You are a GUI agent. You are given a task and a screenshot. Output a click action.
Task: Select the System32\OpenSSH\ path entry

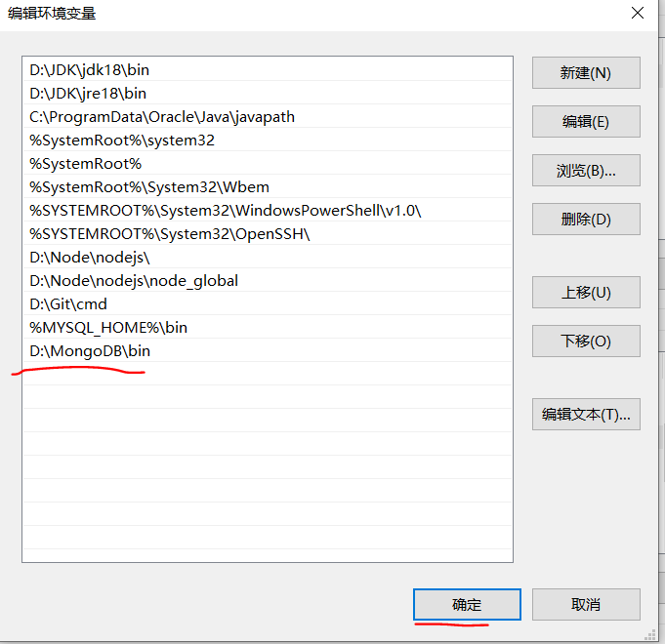268,233
